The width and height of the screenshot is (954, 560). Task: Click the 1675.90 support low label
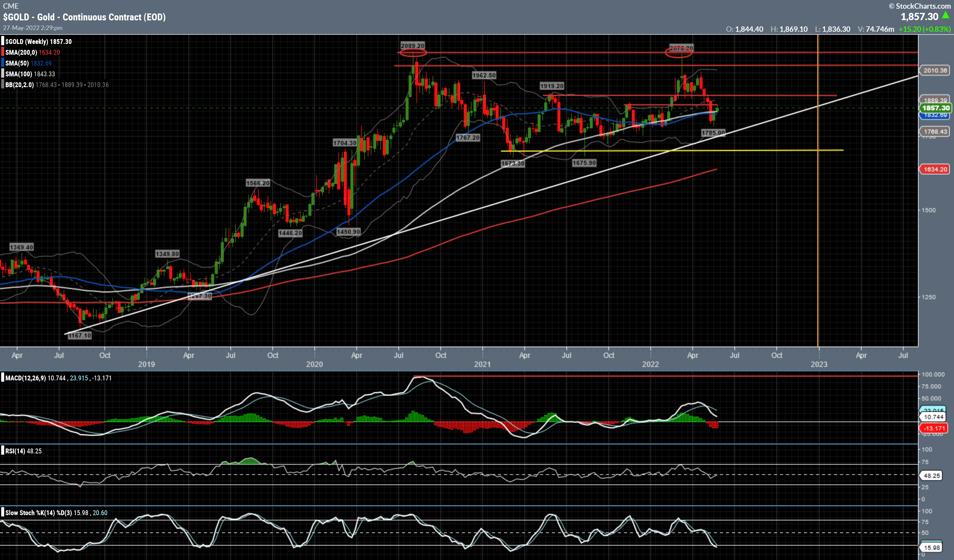pos(584,163)
